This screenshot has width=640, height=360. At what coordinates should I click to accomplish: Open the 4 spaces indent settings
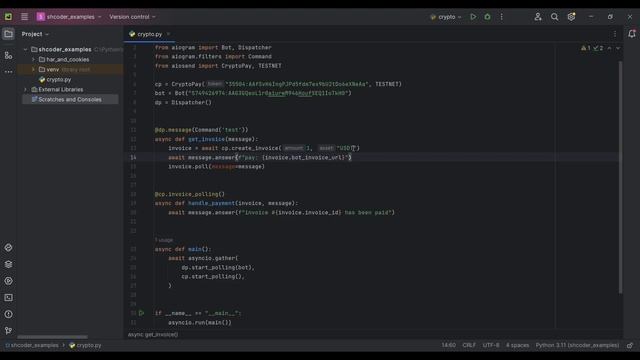pos(517,345)
